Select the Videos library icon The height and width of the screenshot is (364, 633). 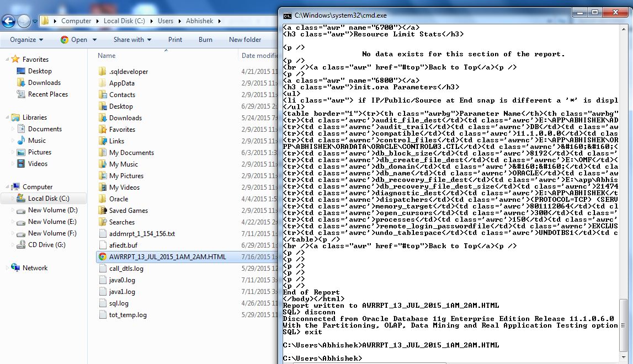pyautogui.click(x=21, y=164)
